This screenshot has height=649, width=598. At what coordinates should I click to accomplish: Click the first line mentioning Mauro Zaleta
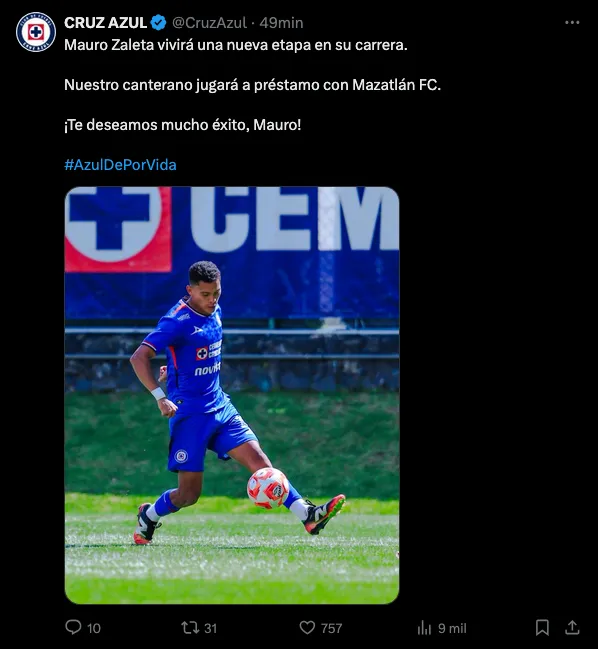tap(236, 45)
